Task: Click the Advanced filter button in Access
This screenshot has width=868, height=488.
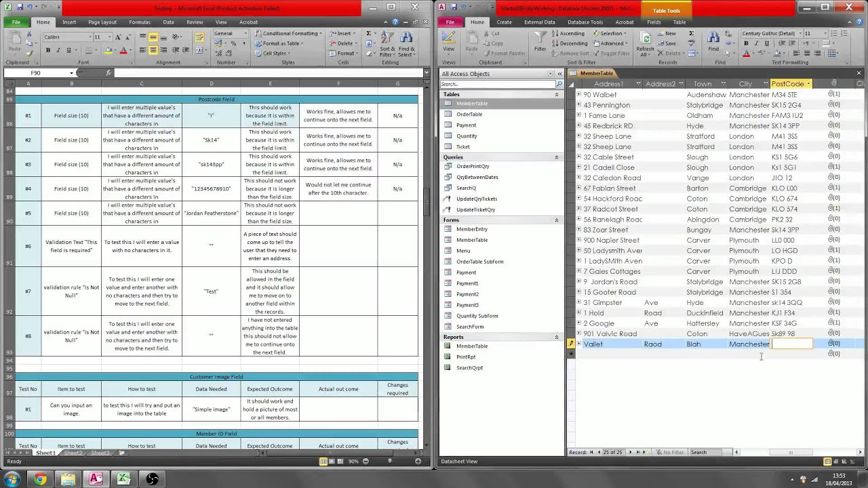Action: (610, 43)
